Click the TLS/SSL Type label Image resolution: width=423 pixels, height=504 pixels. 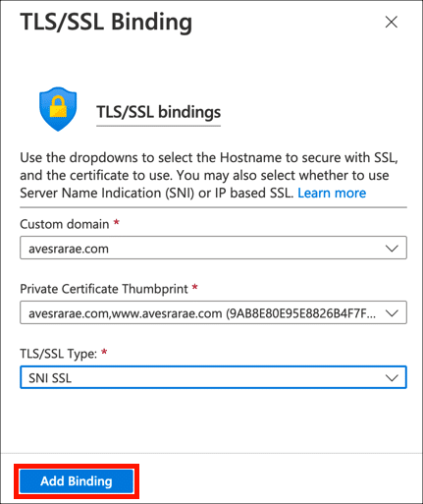pyautogui.click(x=59, y=354)
